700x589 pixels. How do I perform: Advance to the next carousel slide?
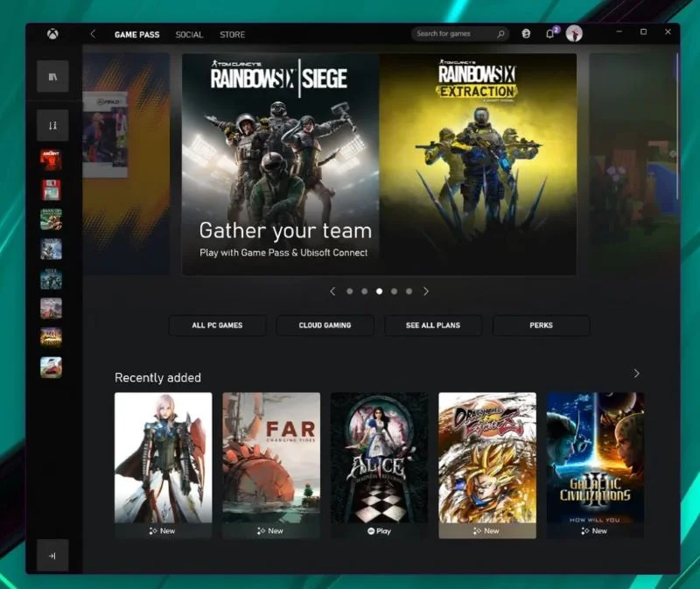coord(426,291)
